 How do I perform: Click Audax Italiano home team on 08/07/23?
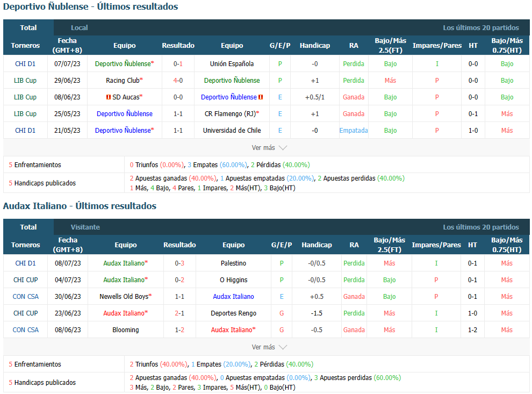124,263
